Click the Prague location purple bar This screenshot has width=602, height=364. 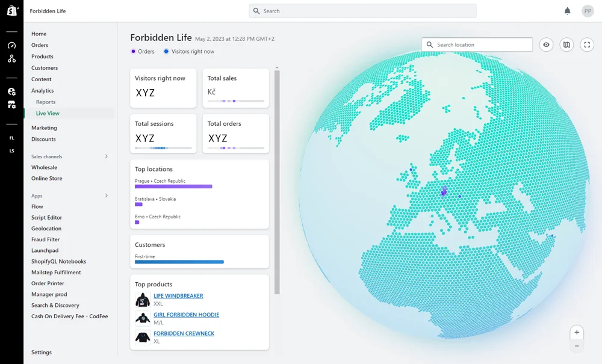tap(173, 187)
